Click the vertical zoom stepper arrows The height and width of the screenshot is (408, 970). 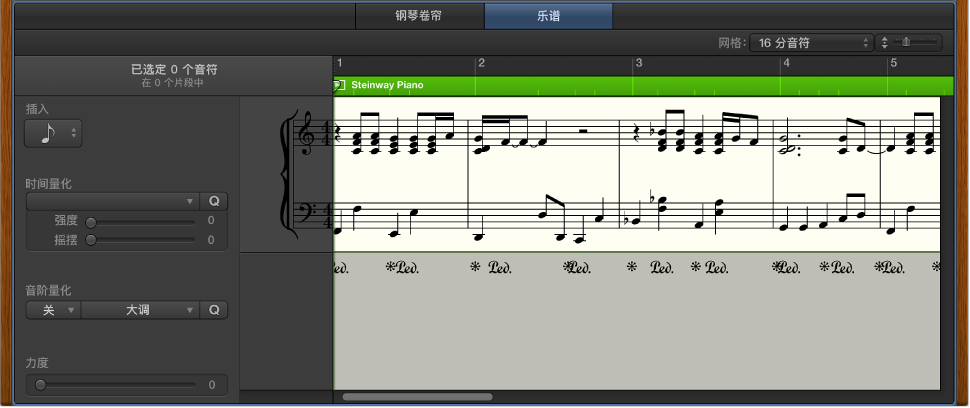click(885, 43)
